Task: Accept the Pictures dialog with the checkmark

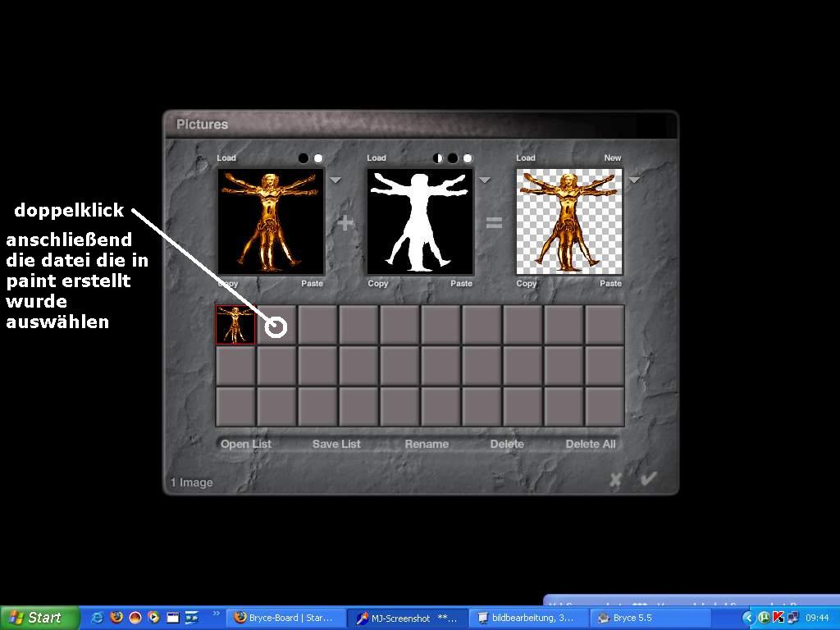Action: point(649,478)
